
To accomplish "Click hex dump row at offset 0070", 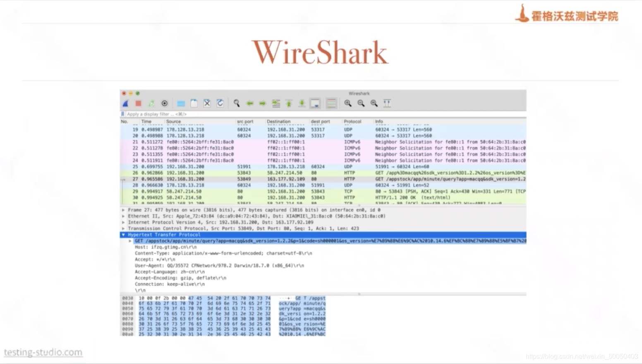I will pyautogui.click(x=223, y=319).
